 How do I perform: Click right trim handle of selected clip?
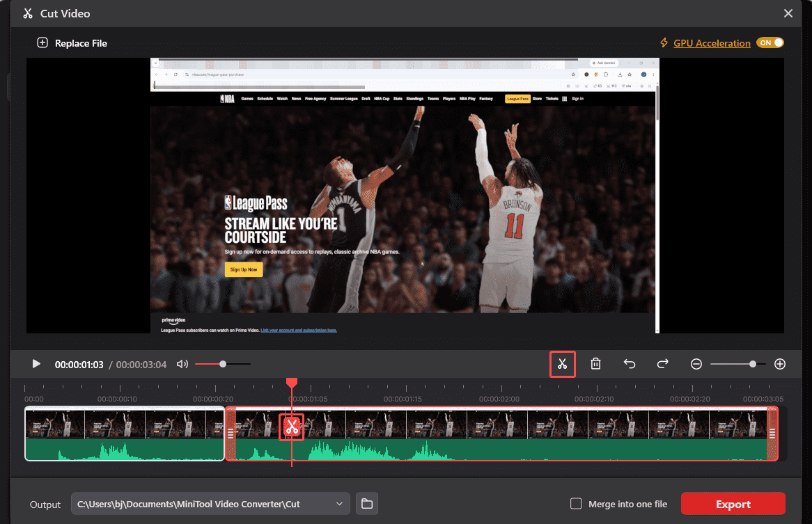pyautogui.click(x=772, y=434)
